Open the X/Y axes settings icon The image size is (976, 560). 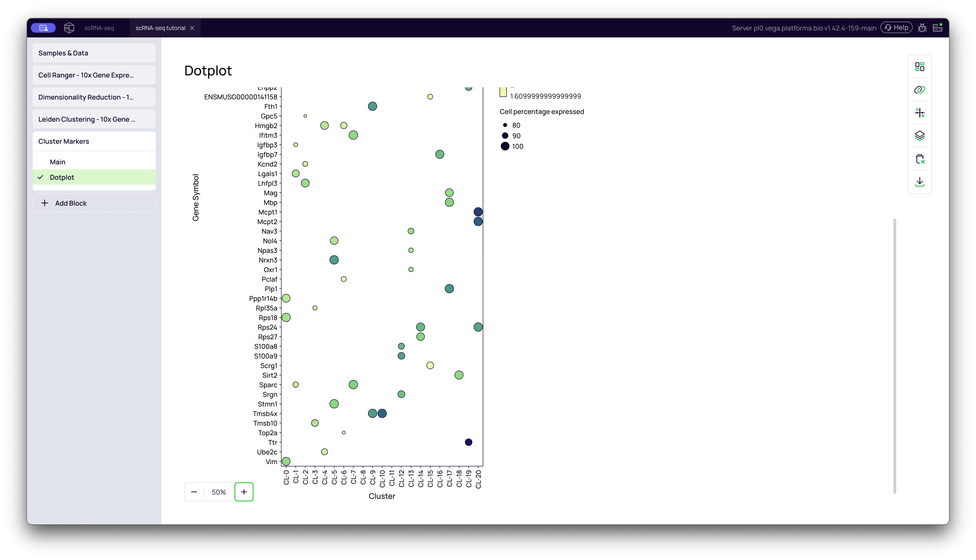[920, 112]
